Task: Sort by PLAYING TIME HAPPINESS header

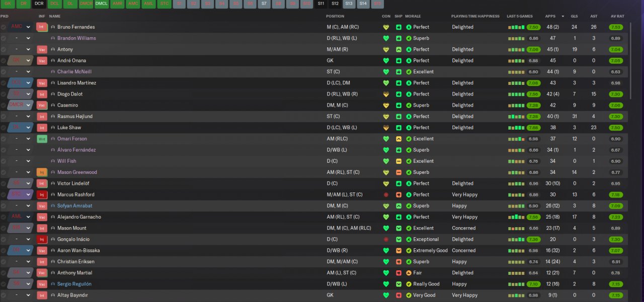Action: pyautogui.click(x=475, y=16)
